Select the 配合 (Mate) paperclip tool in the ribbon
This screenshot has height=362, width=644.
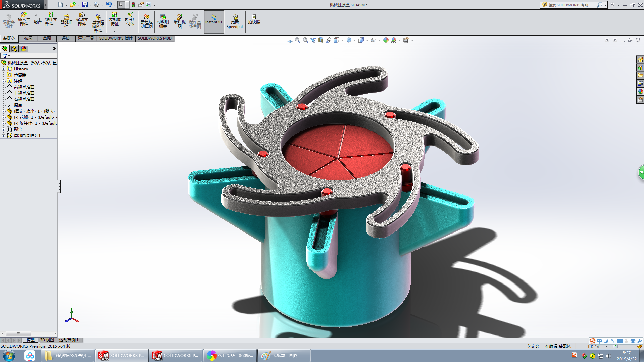38,19
